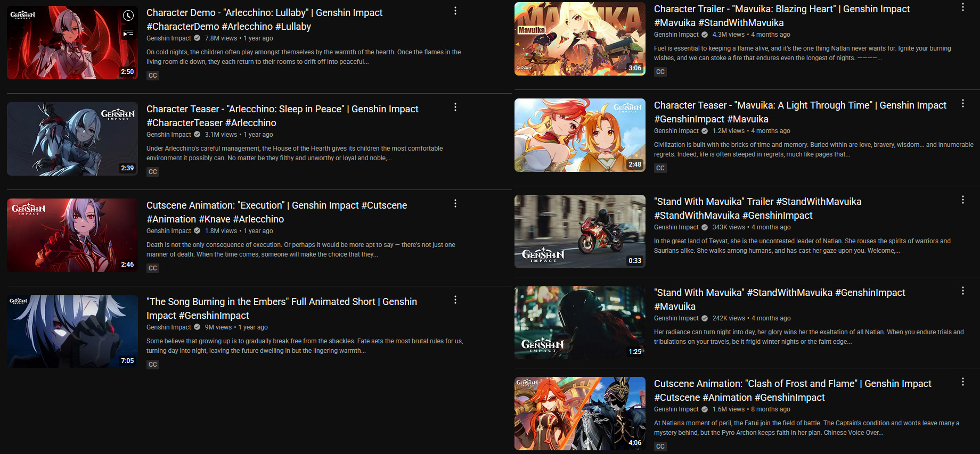
Task: Click description starting 'On cold nights, the children'
Action: [x=304, y=57]
